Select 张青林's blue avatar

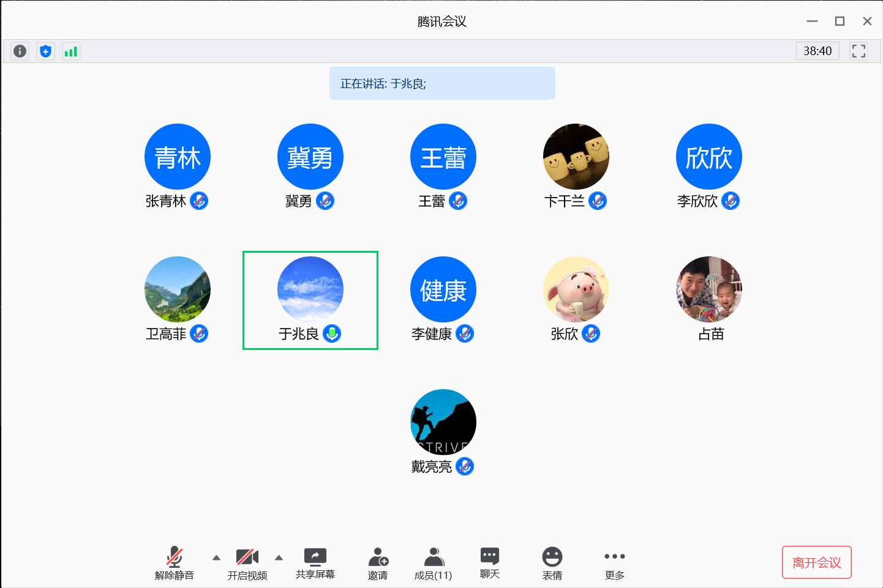click(178, 157)
